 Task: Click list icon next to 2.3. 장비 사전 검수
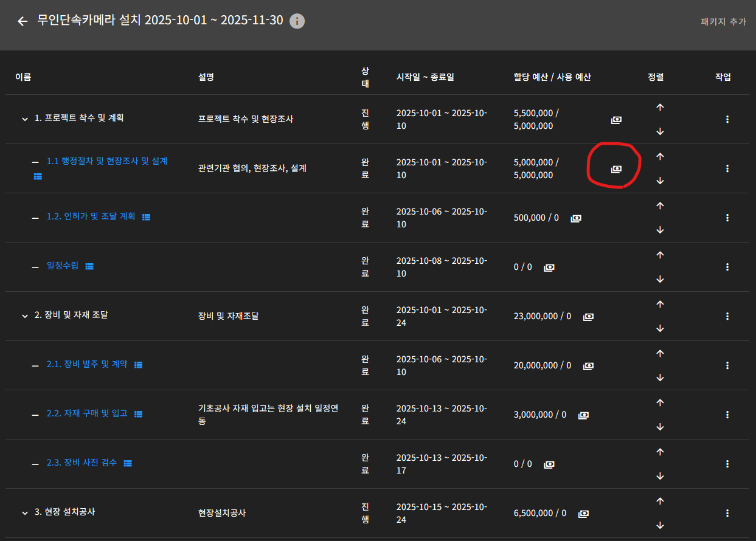(128, 463)
